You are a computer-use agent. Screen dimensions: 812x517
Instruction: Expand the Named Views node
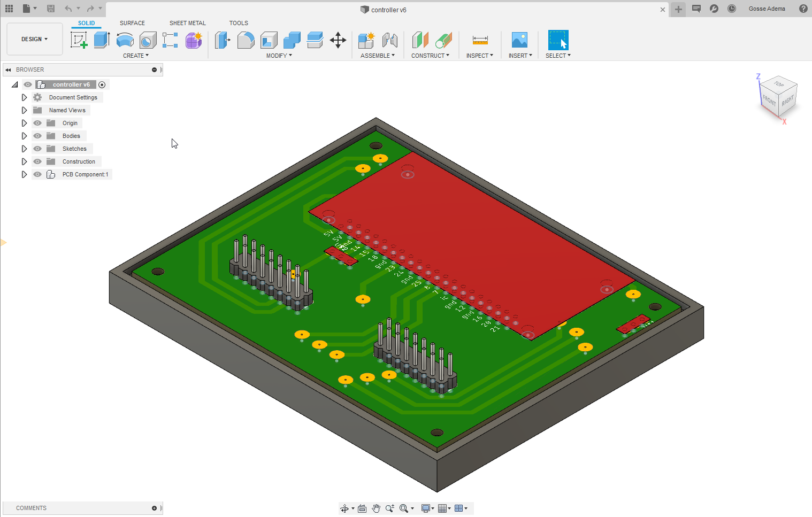[x=24, y=110]
